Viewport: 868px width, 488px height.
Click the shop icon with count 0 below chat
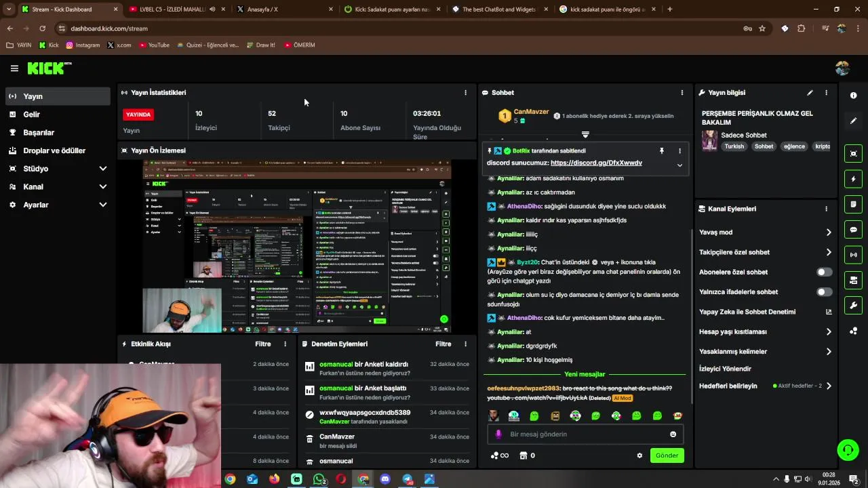coord(527,455)
